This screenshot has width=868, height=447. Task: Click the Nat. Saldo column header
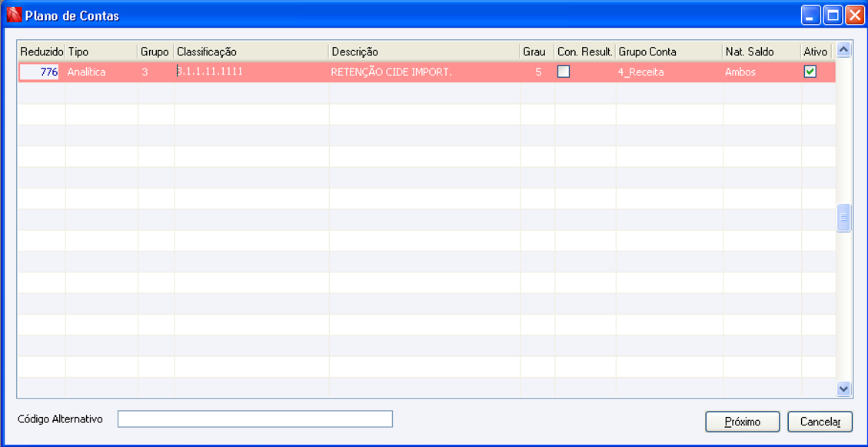tap(762, 52)
